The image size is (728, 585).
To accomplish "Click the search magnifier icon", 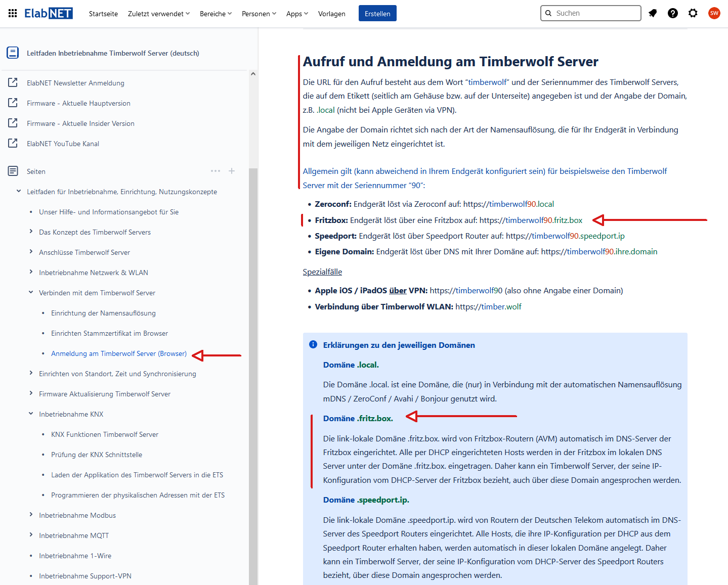I will click(x=548, y=13).
